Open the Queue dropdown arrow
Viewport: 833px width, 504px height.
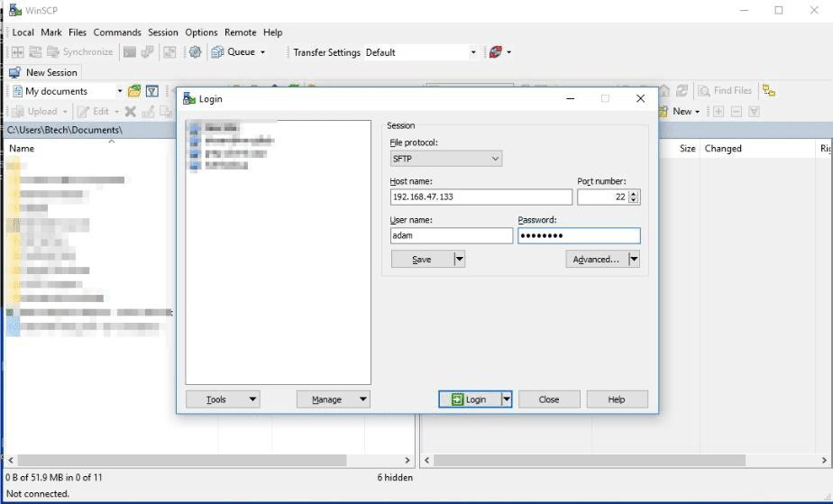[262, 52]
